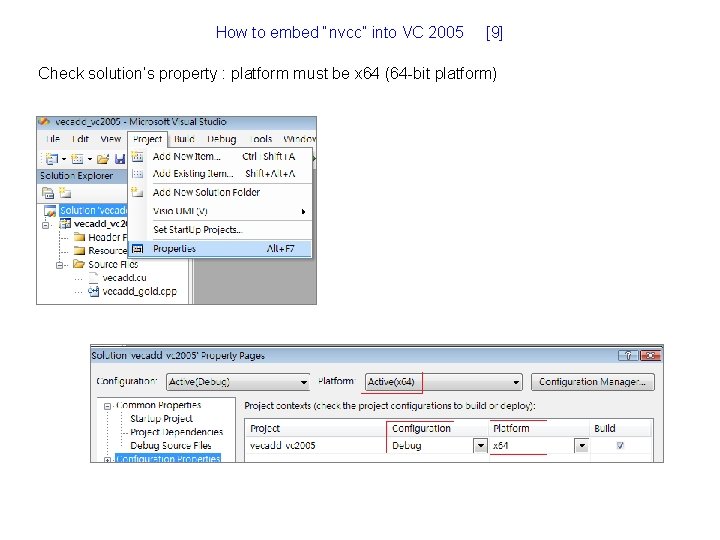Expand the Configuration Properties node

pos(107,460)
